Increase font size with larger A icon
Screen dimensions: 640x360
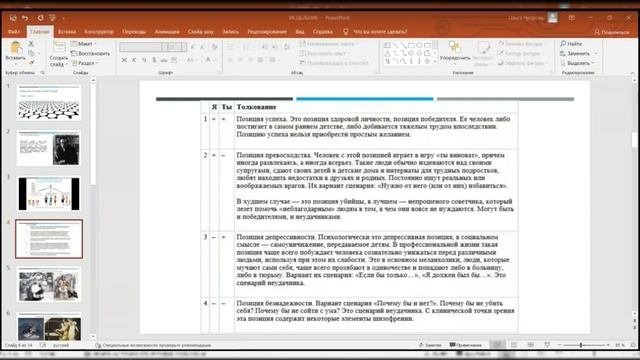tap(192, 47)
